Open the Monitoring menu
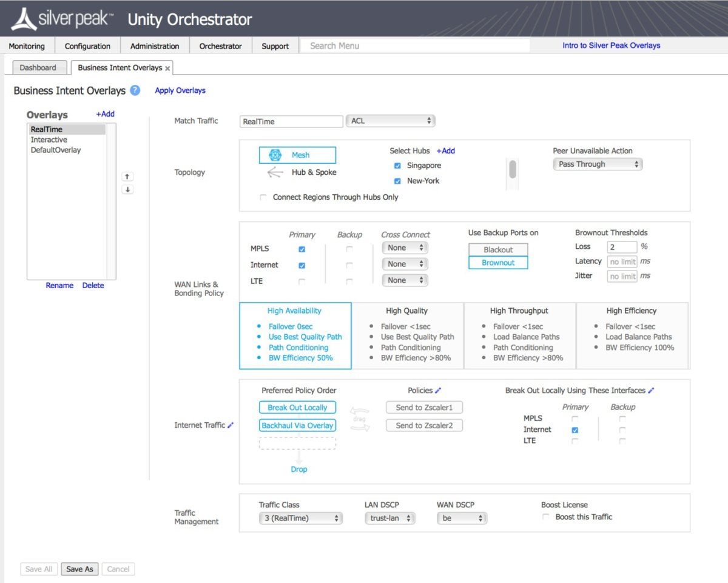Image resolution: width=728 pixels, height=583 pixels. (27, 46)
